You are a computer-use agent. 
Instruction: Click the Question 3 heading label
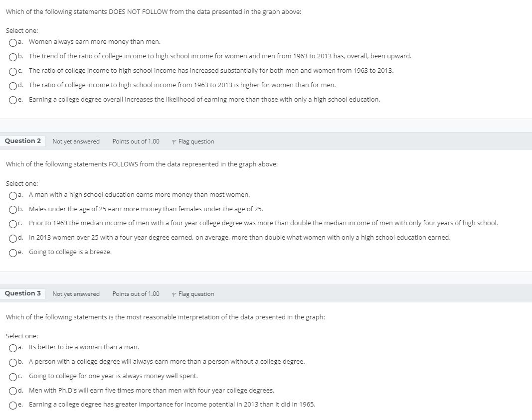click(23, 293)
